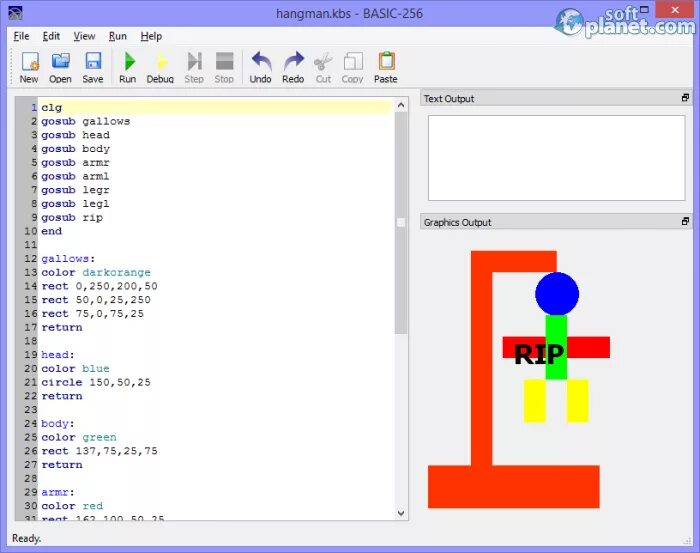Screen dimensions: 700x553
Task: Click the 'gosub body' line
Action: pyautogui.click(x=75, y=149)
